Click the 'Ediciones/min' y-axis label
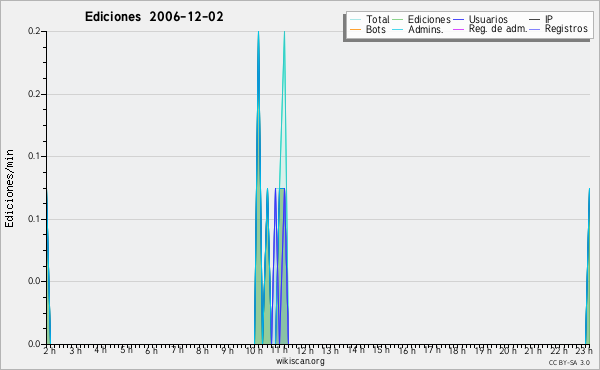The width and height of the screenshot is (600, 370). pyautogui.click(x=9, y=188)
